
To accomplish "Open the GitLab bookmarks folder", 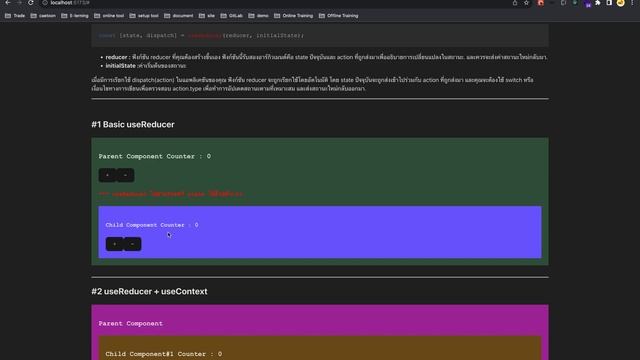I will [x=232, y=16].
